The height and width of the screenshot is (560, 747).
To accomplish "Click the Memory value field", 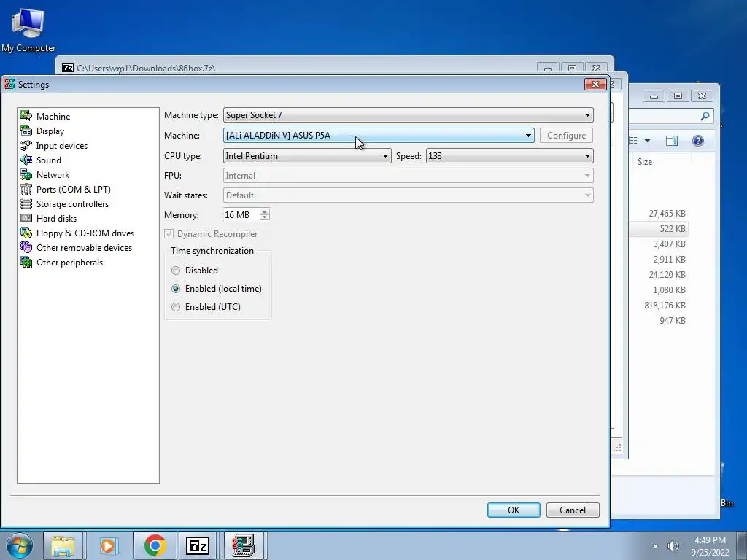I will (x=241, y=215).
